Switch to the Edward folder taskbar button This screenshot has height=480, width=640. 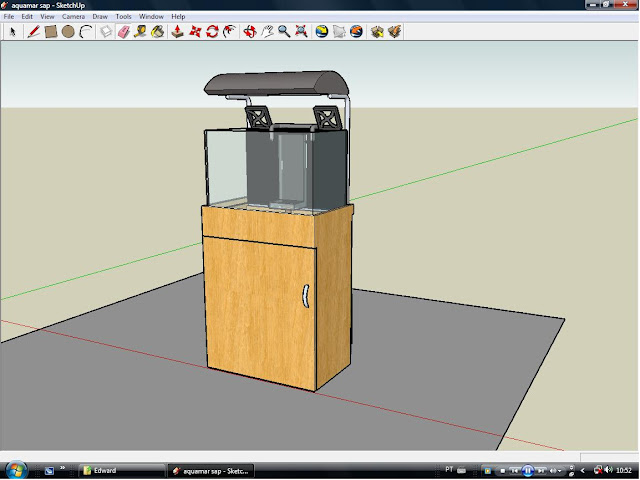pyautogui.click(x=122, y=471)
